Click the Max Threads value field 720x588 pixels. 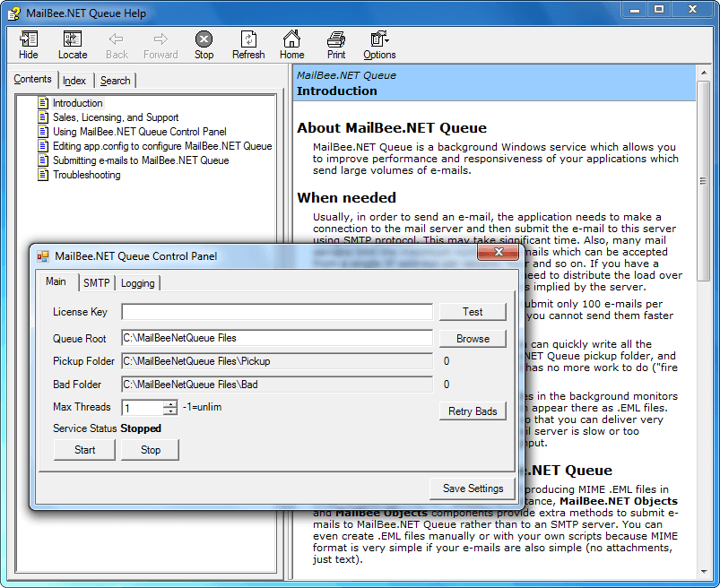click(143, 408)
